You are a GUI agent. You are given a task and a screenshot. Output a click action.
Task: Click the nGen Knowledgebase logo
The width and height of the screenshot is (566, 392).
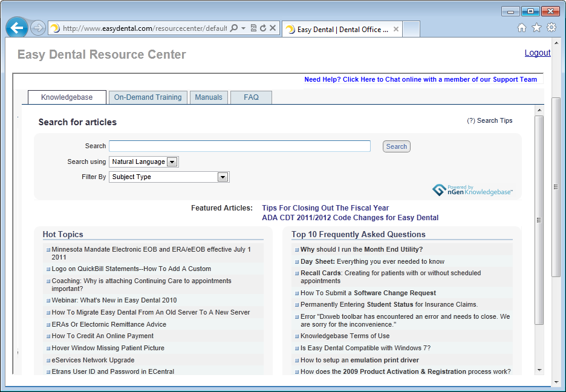click(472, 189)
